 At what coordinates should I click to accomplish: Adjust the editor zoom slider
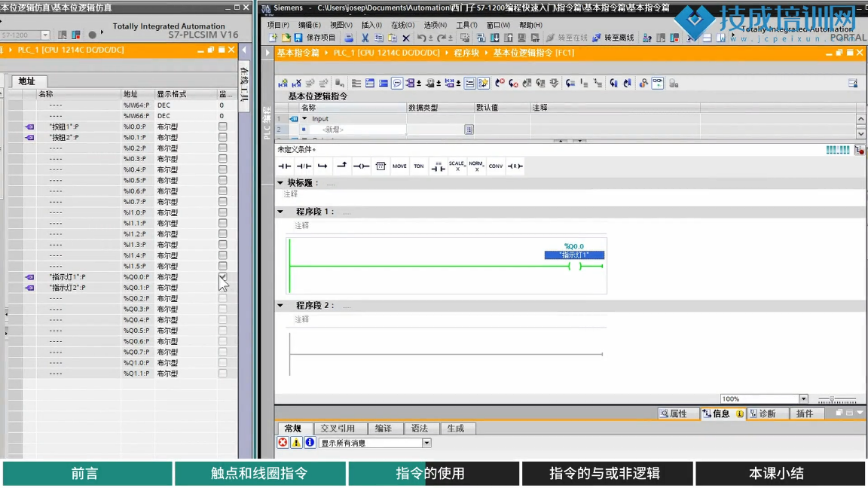832,399
